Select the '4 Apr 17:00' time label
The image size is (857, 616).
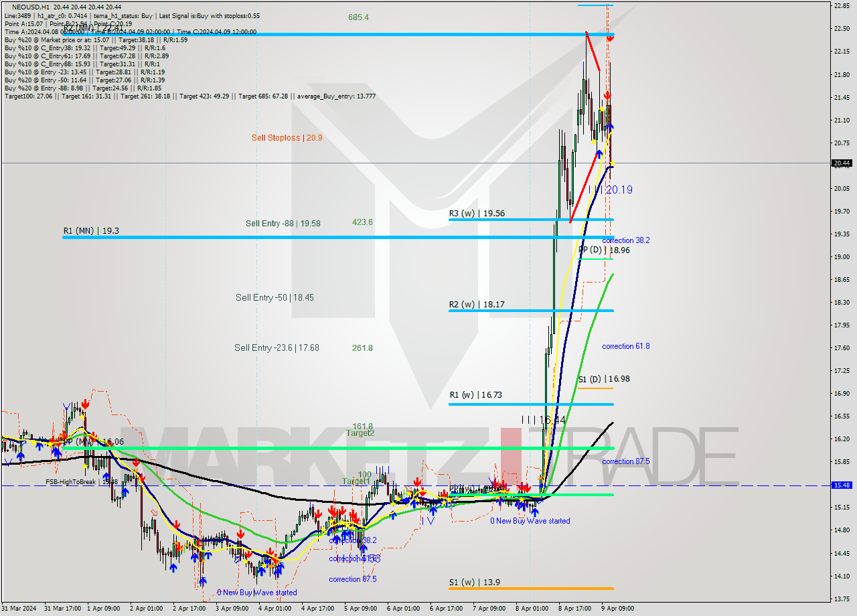[x=318, y=609]
